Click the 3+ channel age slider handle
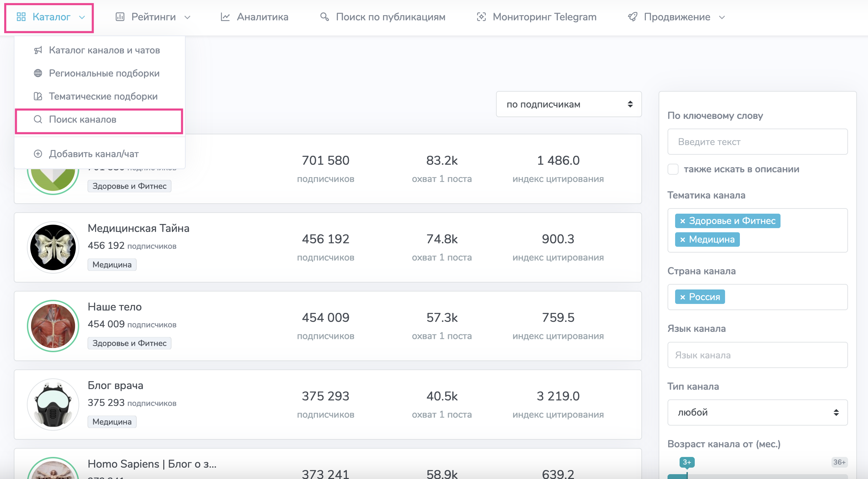Viewport: 868px width, 479px height. point(687,462)
